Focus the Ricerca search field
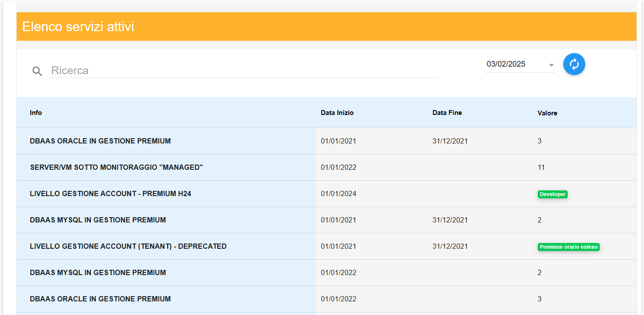The width and height of the screenshot is (644, 315). pos(243,71)
